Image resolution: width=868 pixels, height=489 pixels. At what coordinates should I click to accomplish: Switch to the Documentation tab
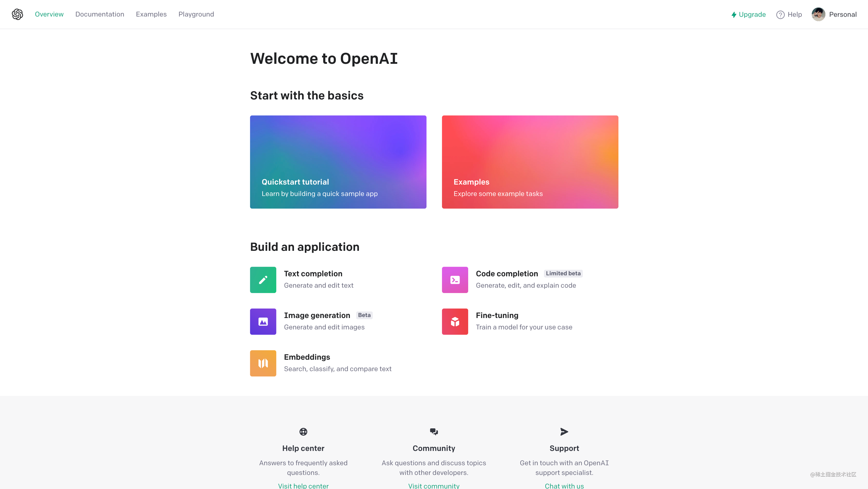click(x=100, y=14)
